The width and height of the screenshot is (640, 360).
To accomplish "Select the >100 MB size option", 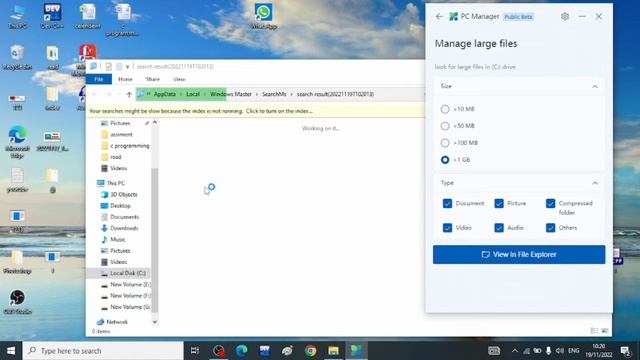I will point(445,143).
